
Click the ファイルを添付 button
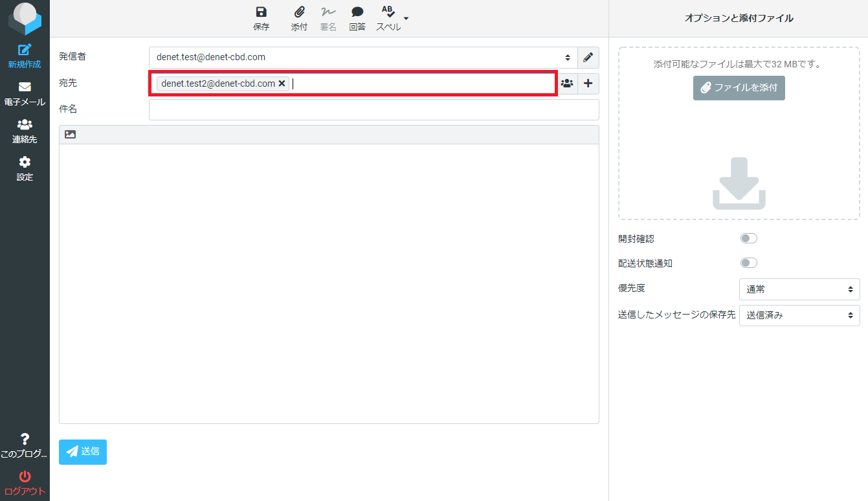[x=739, y=87]
